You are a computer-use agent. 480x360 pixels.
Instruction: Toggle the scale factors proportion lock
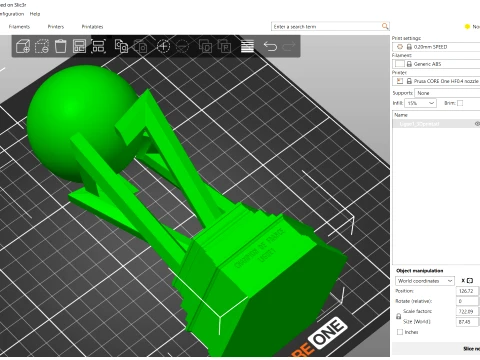click(x=398, y=316)
